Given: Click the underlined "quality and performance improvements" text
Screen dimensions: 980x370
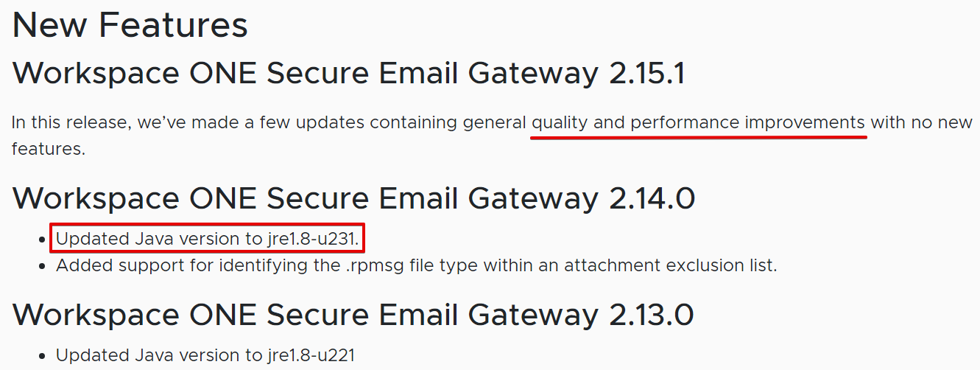Looking at the screenshot, I should tap(698, 122).
